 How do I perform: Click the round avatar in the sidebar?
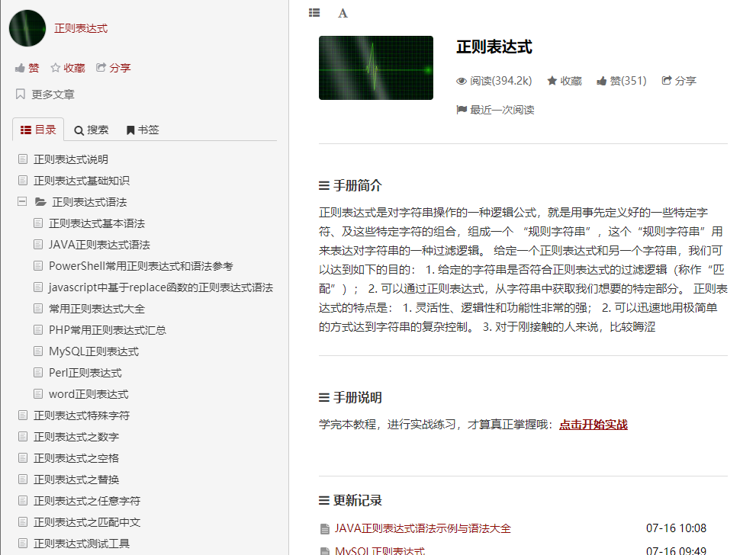click(27, 28)
